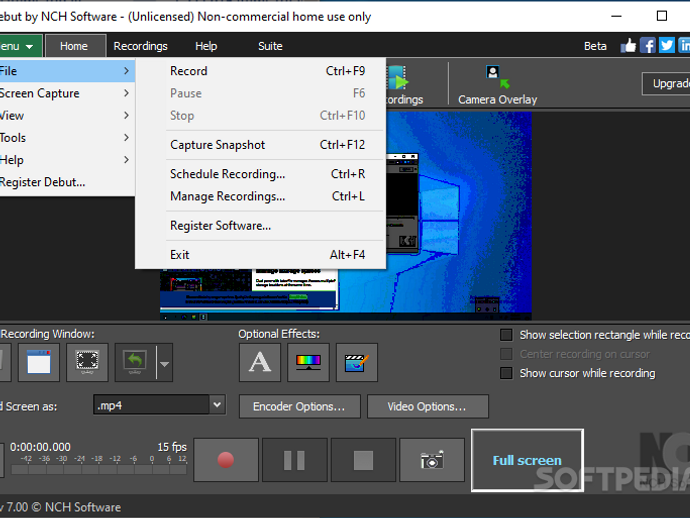This screenshot has height=518, width=690.
Task: Click the Stop recording button
Action: coord(363,460)
